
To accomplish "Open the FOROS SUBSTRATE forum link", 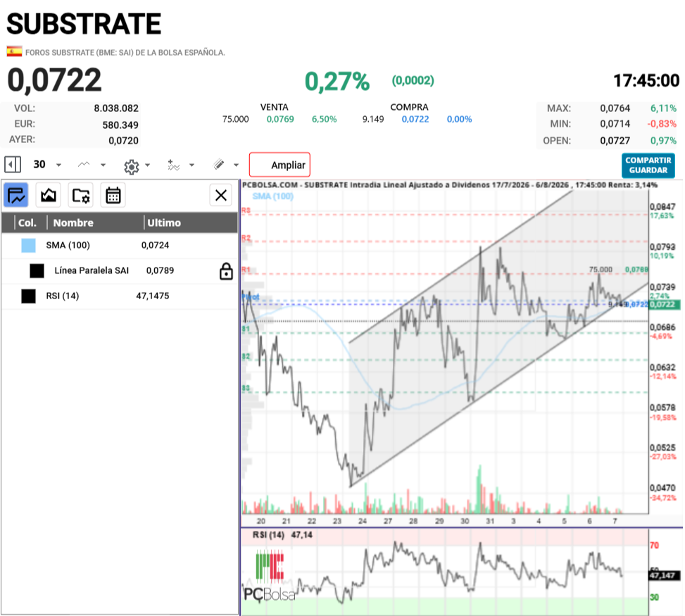I will [x=125, y=52].
